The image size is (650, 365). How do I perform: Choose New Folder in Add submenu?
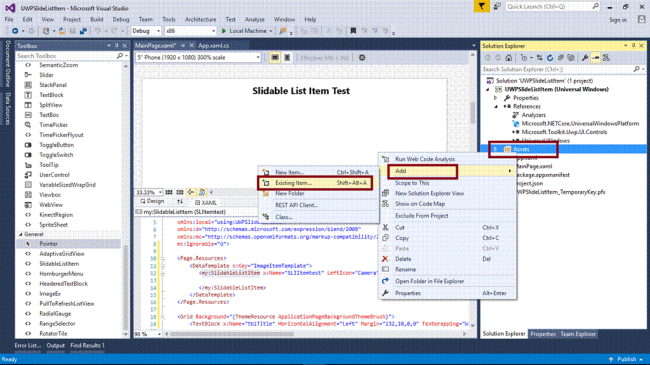[318, 194]
